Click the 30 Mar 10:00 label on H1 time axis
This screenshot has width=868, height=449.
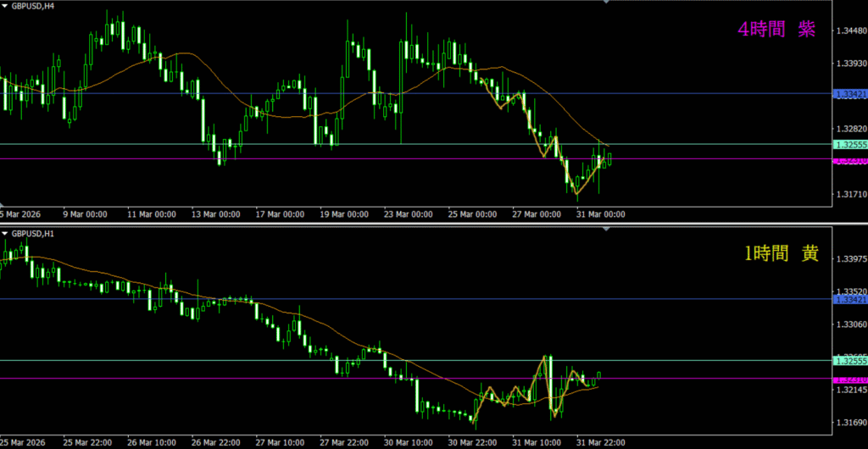click(407, 442)
